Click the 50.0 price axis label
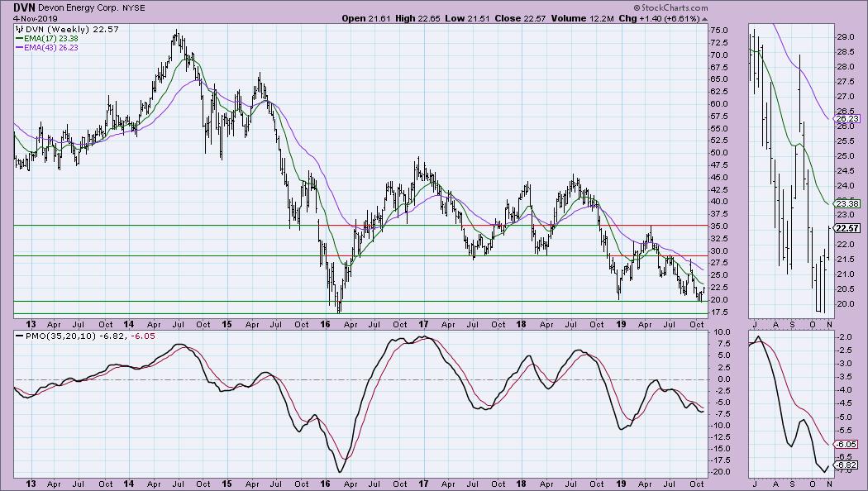The image size is (868, 491). tap(719, 153)
